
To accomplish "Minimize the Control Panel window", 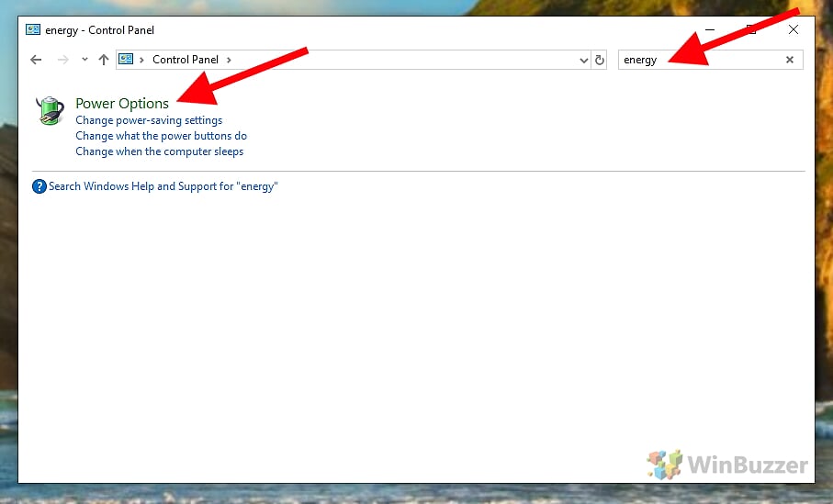I will 710,29.
